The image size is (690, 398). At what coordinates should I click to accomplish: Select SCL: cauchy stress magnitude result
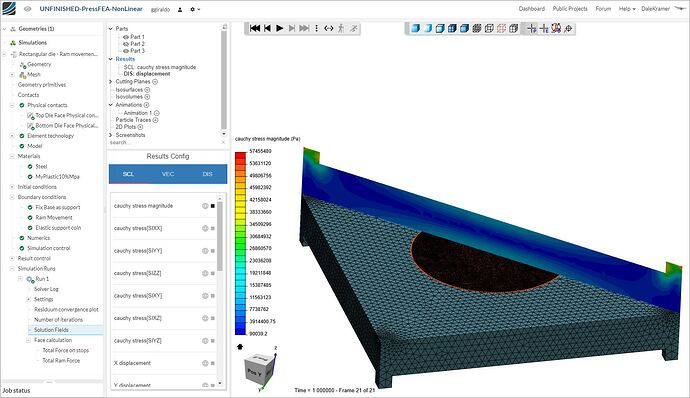pyautogui.click(x=160, y=67)
